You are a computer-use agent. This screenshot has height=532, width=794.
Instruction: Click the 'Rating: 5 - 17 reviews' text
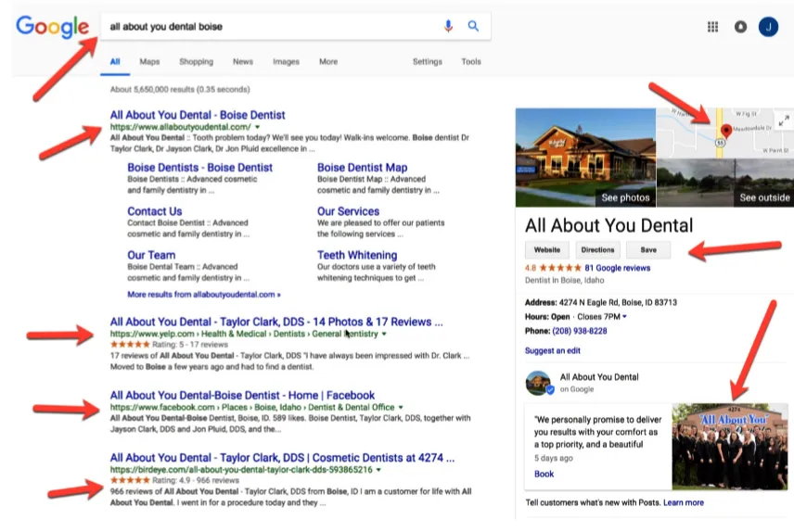point(190,345)
